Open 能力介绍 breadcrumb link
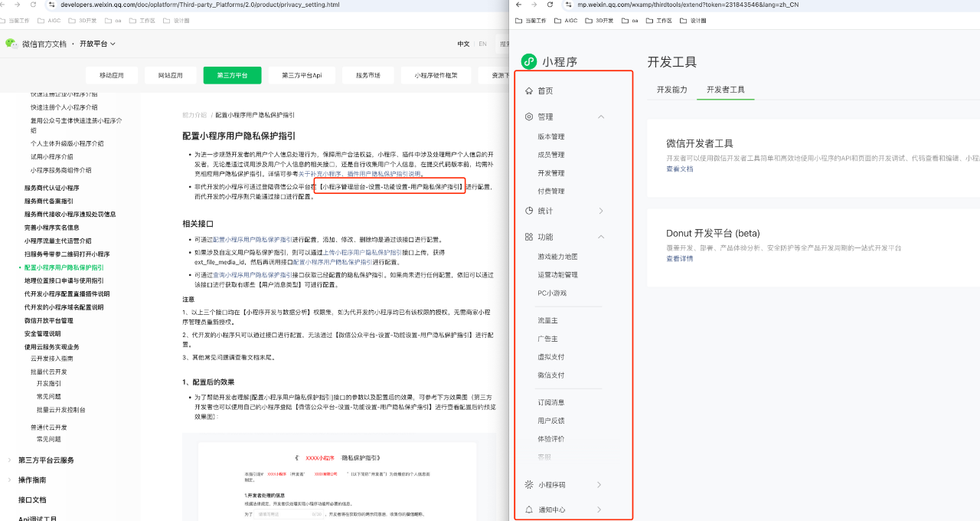 pos(194,114)
